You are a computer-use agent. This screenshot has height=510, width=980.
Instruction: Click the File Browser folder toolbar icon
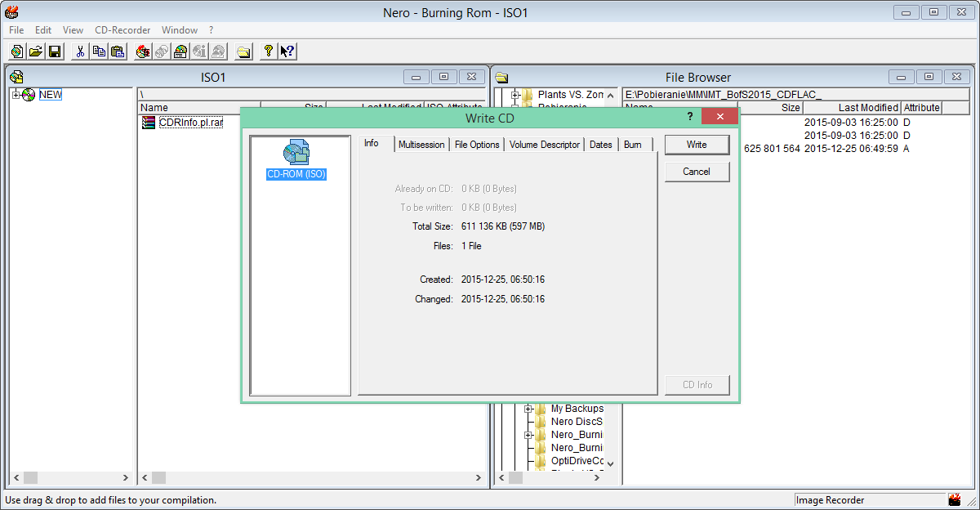(x=243, y=51)
